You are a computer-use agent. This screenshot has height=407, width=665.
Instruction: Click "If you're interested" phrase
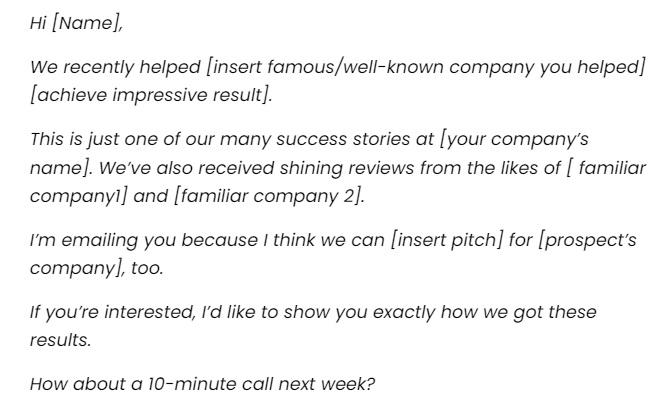click(x=113, y=312)
